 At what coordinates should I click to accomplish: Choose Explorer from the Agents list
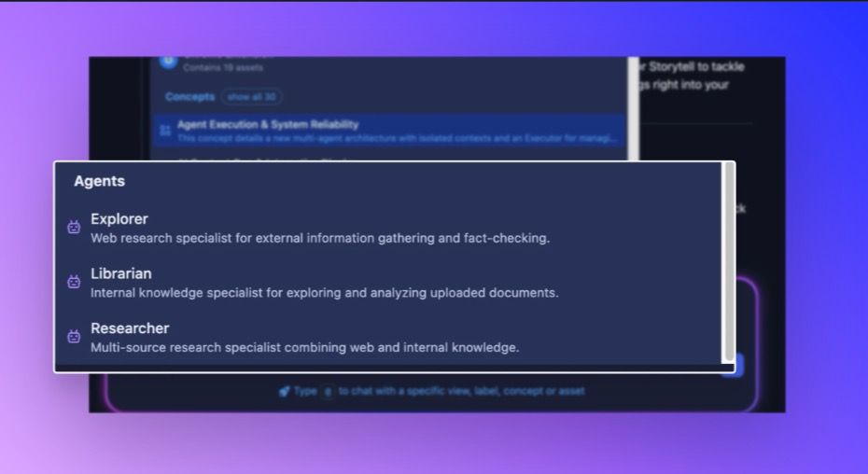(119, 219)
